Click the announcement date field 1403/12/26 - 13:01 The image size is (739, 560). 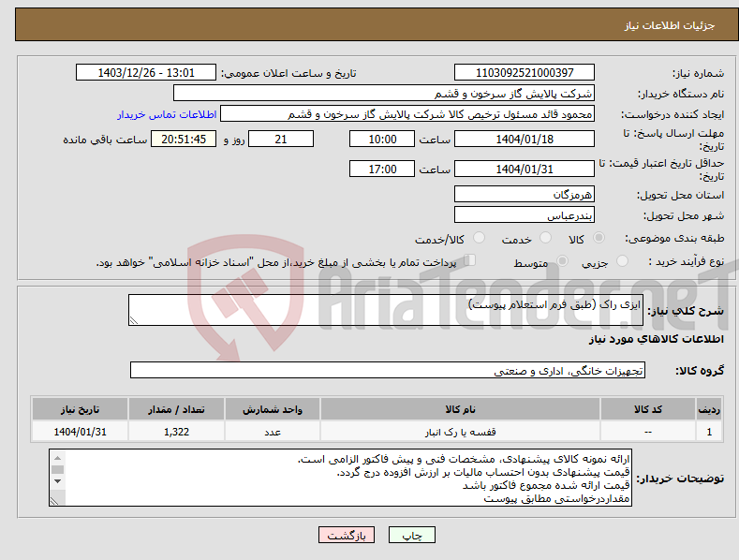[x=145, y=73]
